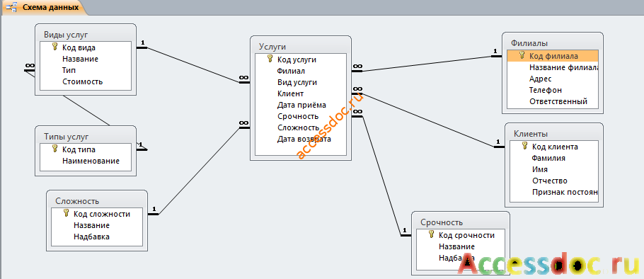Click key icon beside Код типа
644x279 pixels.
coord(55,149)
